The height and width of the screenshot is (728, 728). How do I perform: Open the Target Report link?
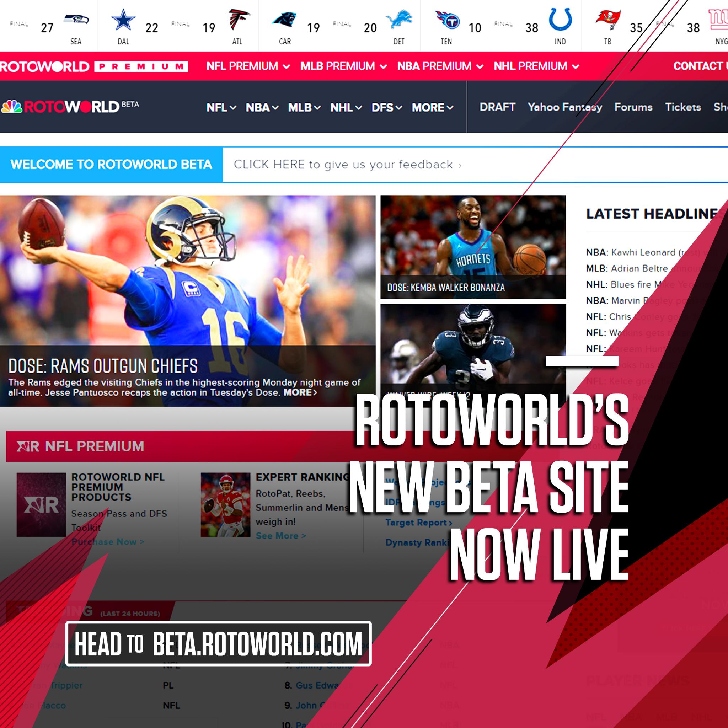[x=419, y=523]
